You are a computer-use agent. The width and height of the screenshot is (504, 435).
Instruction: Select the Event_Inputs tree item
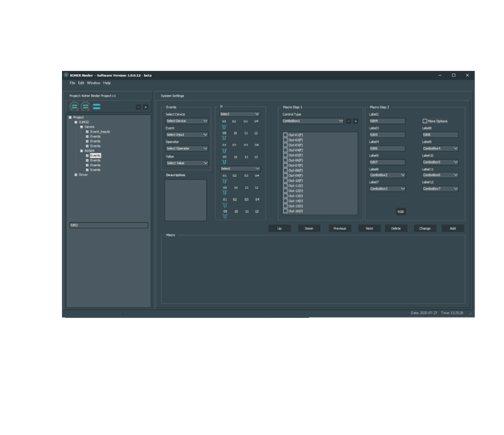point(100,132)
